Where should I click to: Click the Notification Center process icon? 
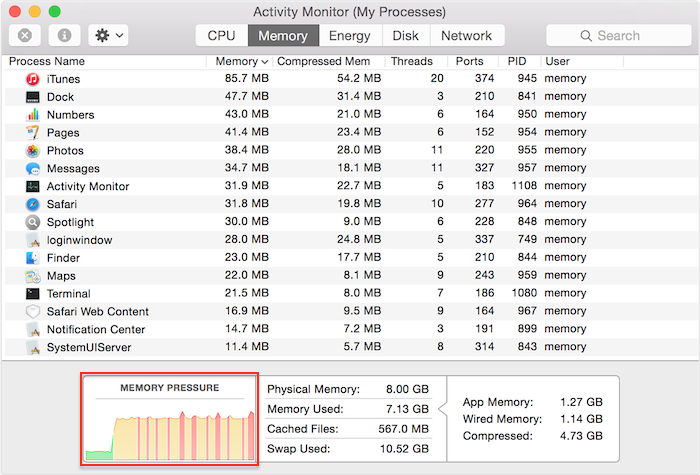click(x=33, y=329)
